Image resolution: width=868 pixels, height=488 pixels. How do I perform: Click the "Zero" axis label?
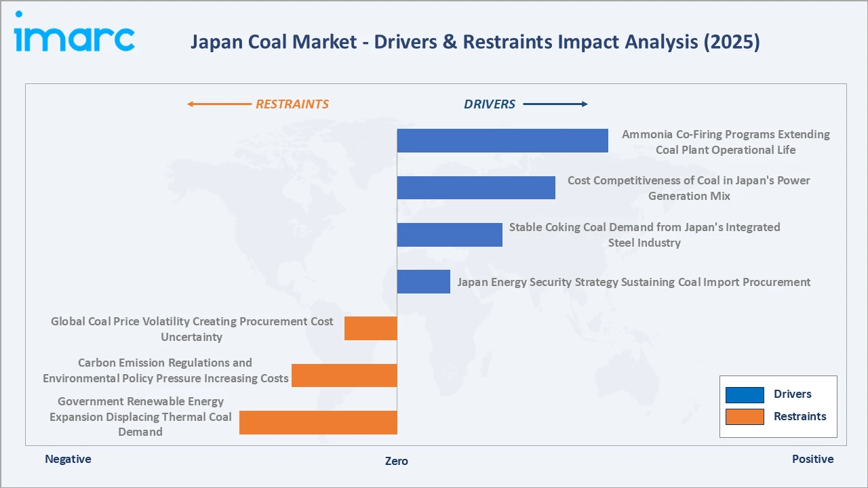click(397, 461)
